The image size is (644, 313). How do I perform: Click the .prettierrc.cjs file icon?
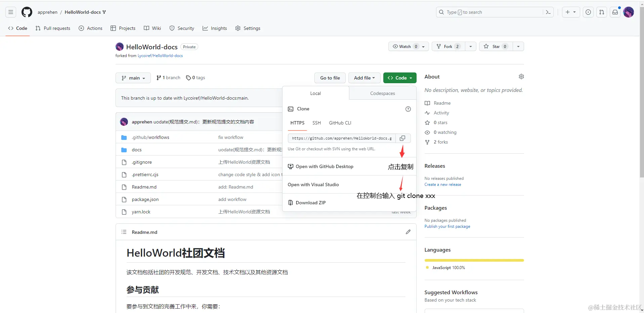124,174
